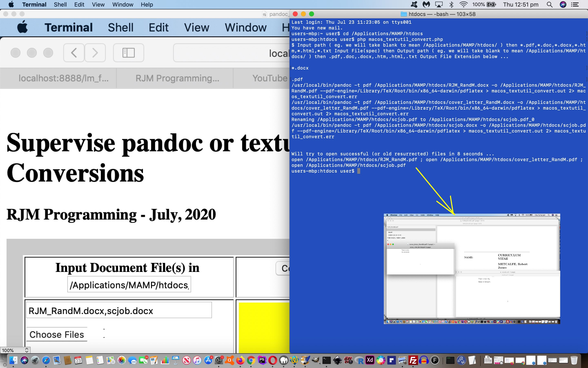Open System Preferences gear in Dock
Screen dimensions: 588x368
219,360
